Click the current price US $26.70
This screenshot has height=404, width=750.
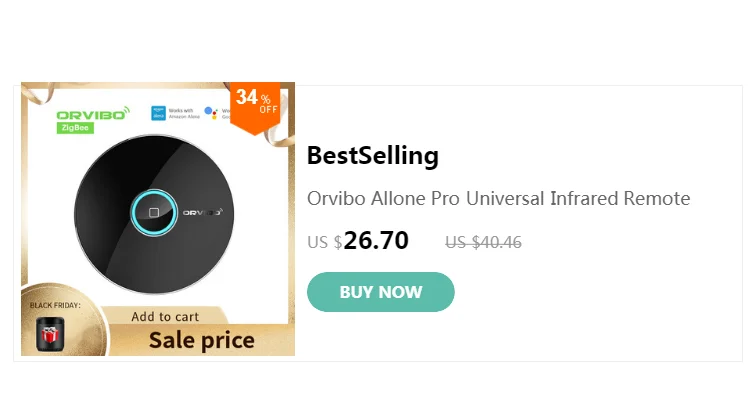pos(358,240)
